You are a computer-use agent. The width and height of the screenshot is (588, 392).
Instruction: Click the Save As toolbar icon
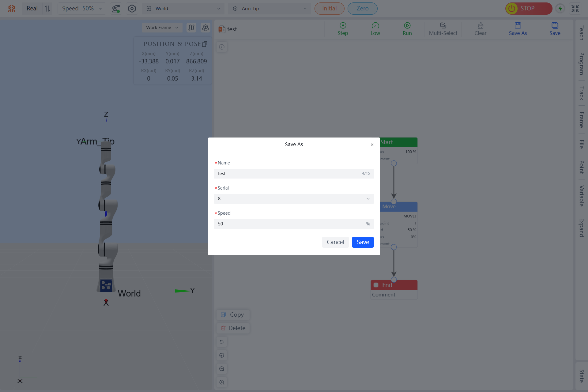pyautogui.click(x=518, y=26)
